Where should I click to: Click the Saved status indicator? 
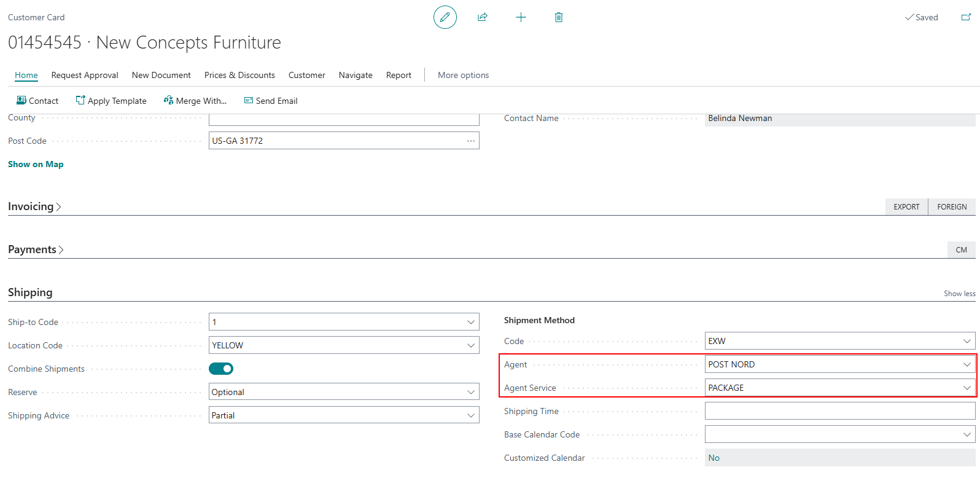(922, 17)
